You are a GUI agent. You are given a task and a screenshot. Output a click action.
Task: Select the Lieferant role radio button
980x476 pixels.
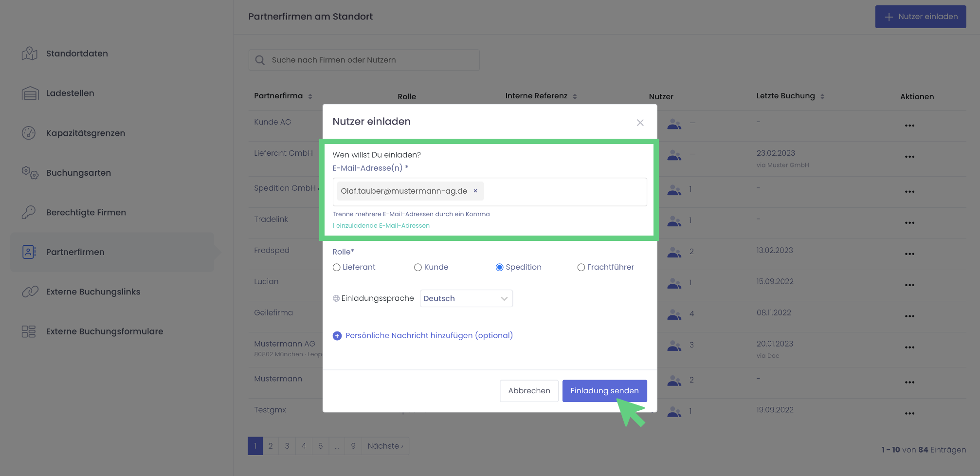[x=337, y=267]
